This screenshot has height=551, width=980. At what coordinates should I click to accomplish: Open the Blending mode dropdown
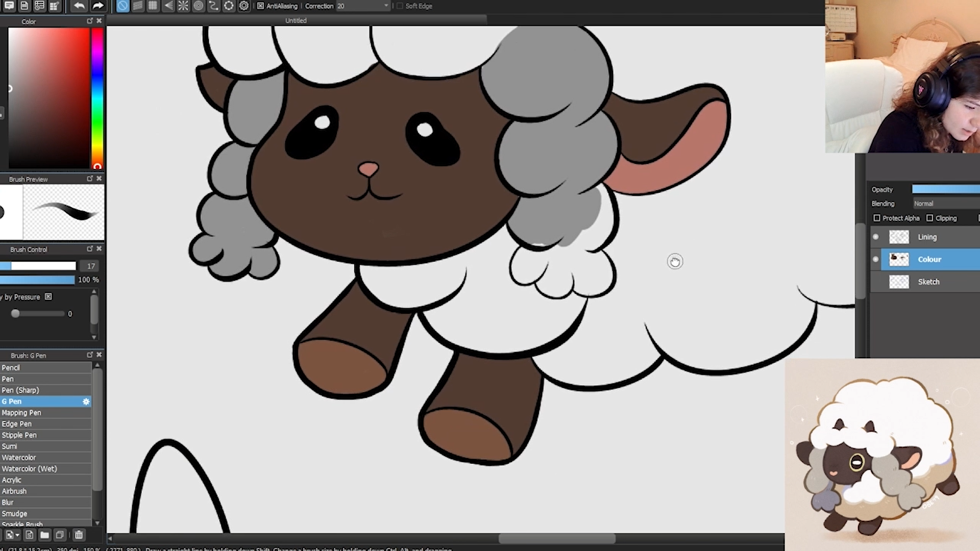click(946, 204)
